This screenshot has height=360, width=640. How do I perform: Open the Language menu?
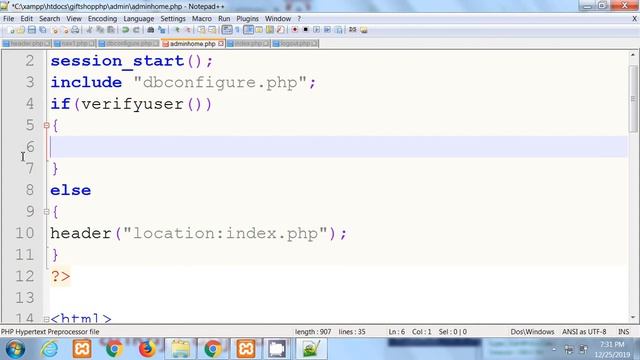(139, 19)
